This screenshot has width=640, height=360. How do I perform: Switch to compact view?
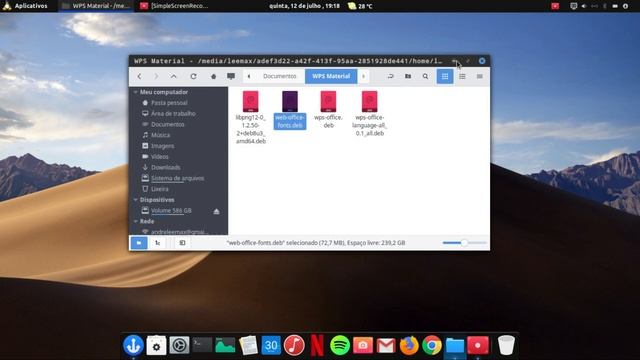tap(480, 76)
